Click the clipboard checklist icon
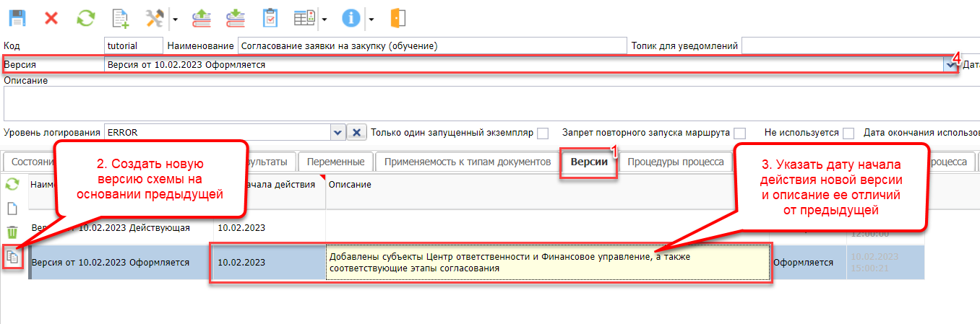 [270, 17]
